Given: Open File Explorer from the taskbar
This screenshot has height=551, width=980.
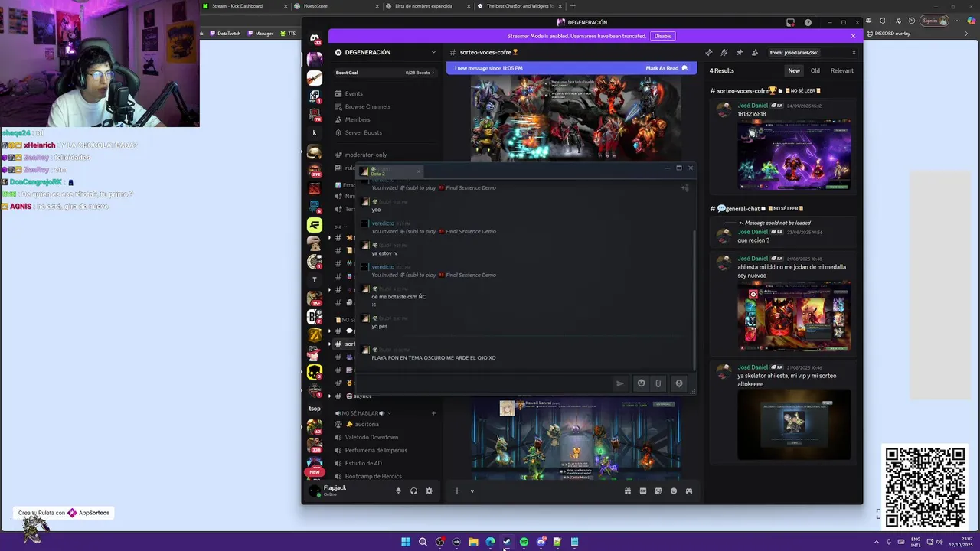Looking at the screenshot, I should 473,542.
